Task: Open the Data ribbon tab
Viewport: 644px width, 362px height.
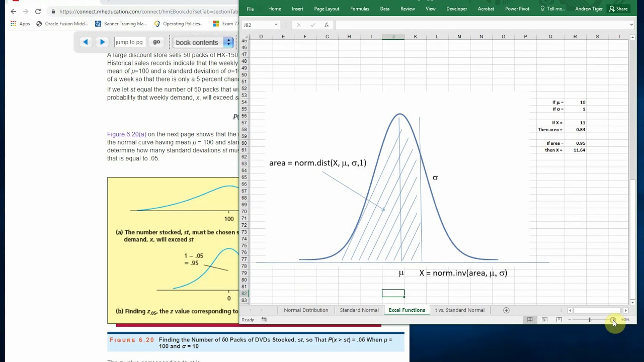Action: tap(384, 9)
